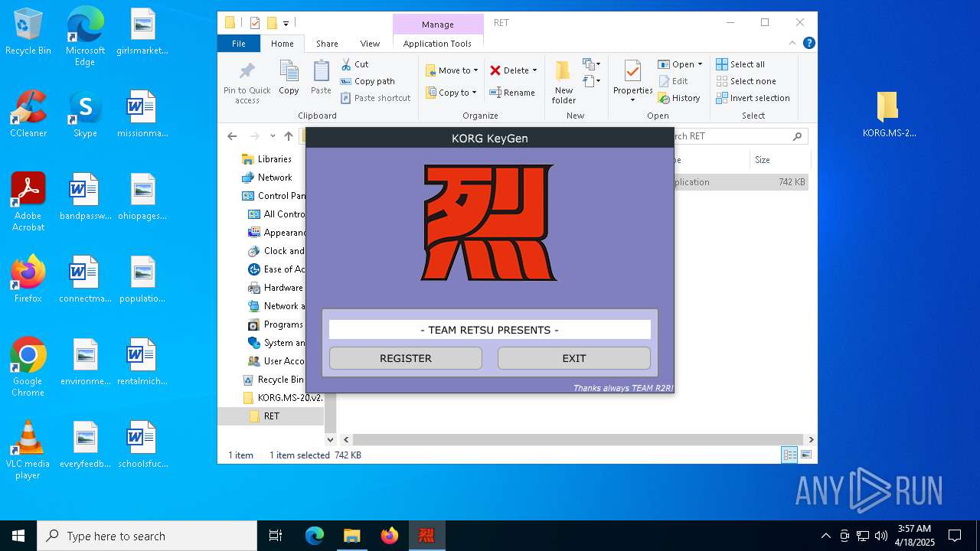The image size is (980, 551).
Task: Click the REGISTER button in KORG KeyGen
Action: point(406,358)
